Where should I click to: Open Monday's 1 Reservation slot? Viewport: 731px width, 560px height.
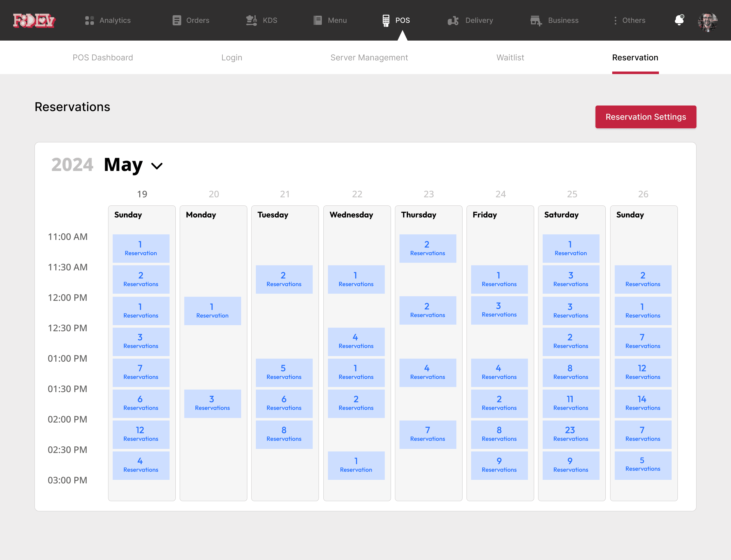(x=212, y=311)
